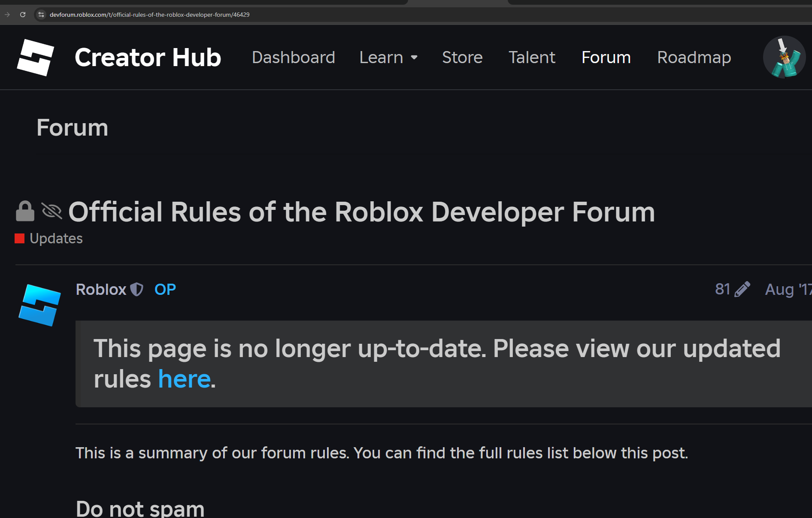Go to the Store page
The height and width of the screenshot is (518, 812).
click(x=462, y=57)
